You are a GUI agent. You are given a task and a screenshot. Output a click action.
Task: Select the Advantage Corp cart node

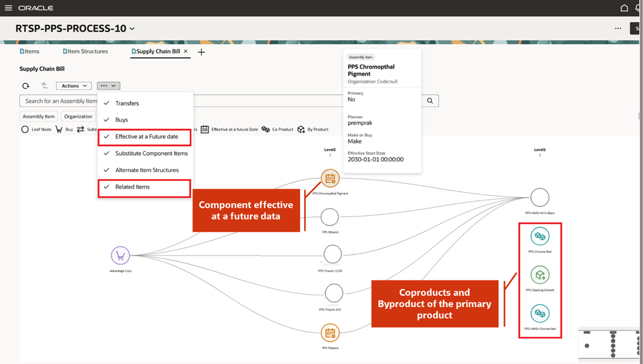[x=120, y=256]
